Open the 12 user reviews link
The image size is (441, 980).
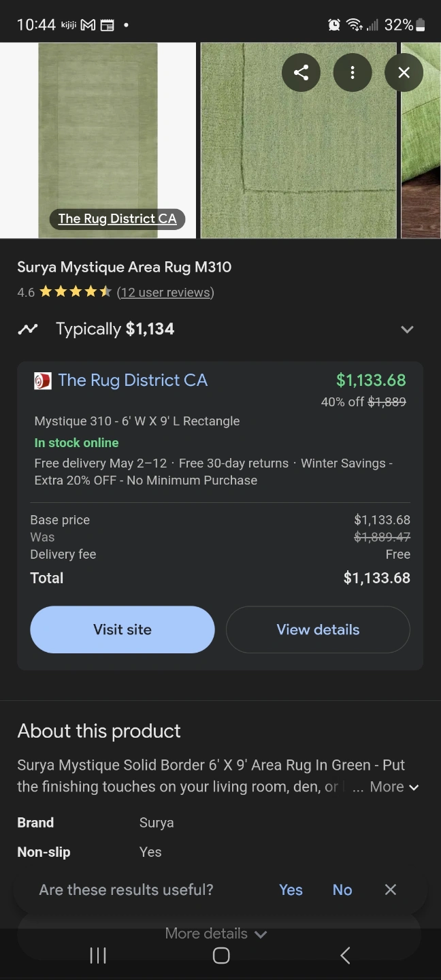coord(165,293)
